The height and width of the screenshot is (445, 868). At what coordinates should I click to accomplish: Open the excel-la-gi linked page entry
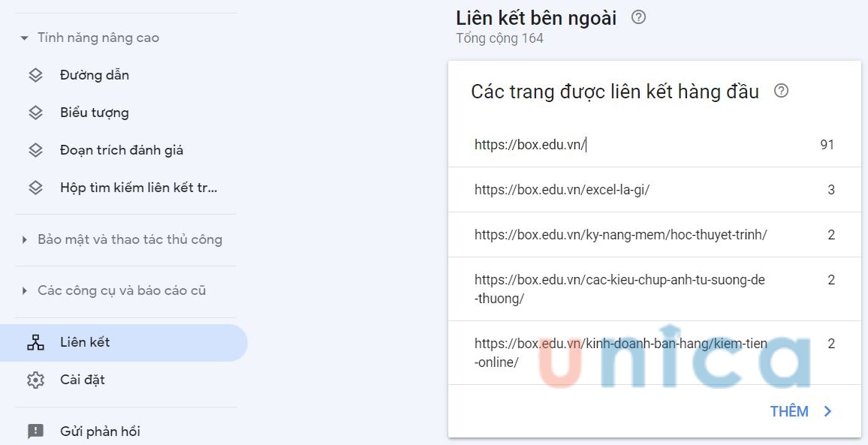(561, 190)
